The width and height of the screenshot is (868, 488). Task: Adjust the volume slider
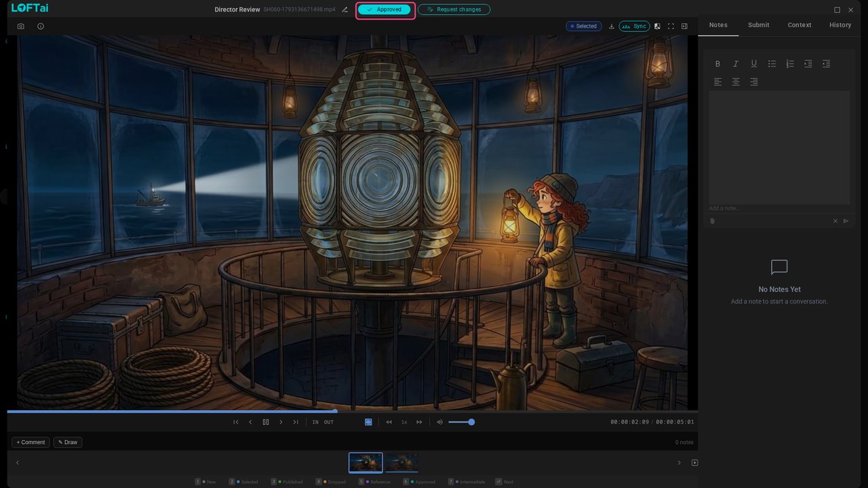461,422
